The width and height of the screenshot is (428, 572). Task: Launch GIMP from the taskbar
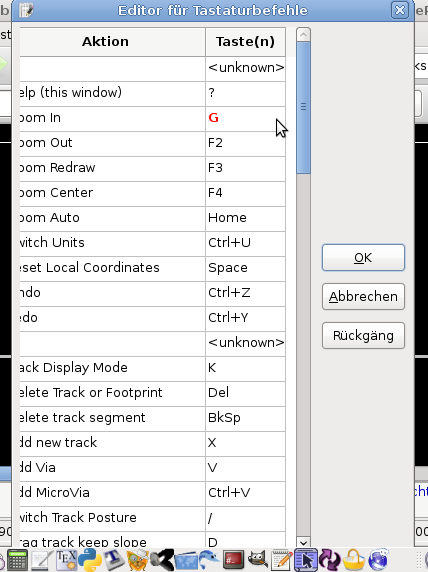coord(258,560)
